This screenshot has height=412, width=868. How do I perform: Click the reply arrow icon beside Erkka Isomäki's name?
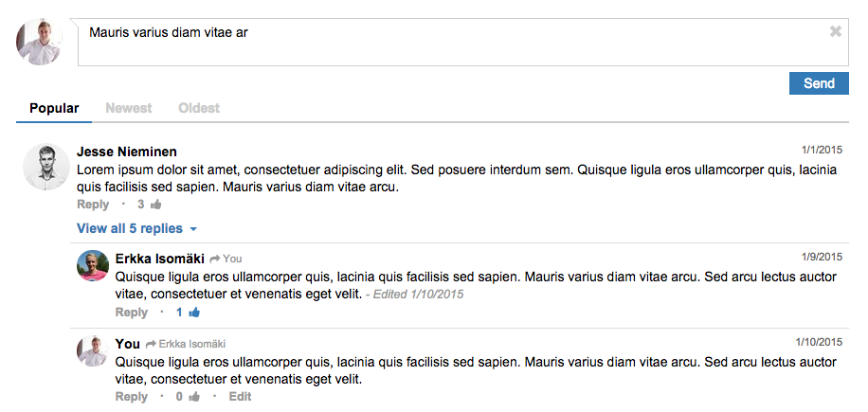(215, 259)
